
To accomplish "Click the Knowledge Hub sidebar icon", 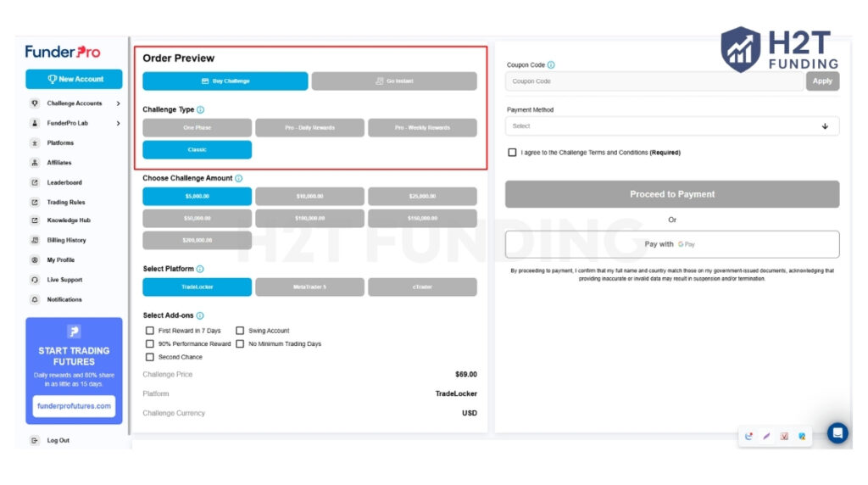I will pos(35,220).
